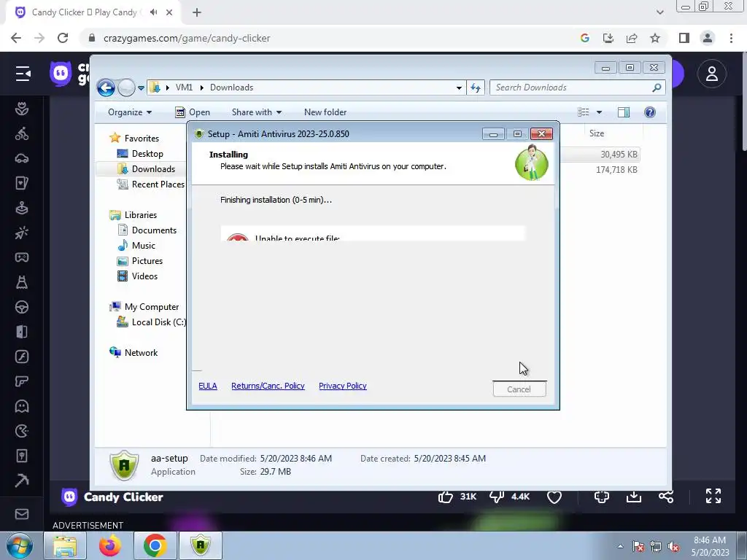This screenshot has height=560, width=747.
Task: Click the Chrome address bar URL
Action: tap(187, 38)
